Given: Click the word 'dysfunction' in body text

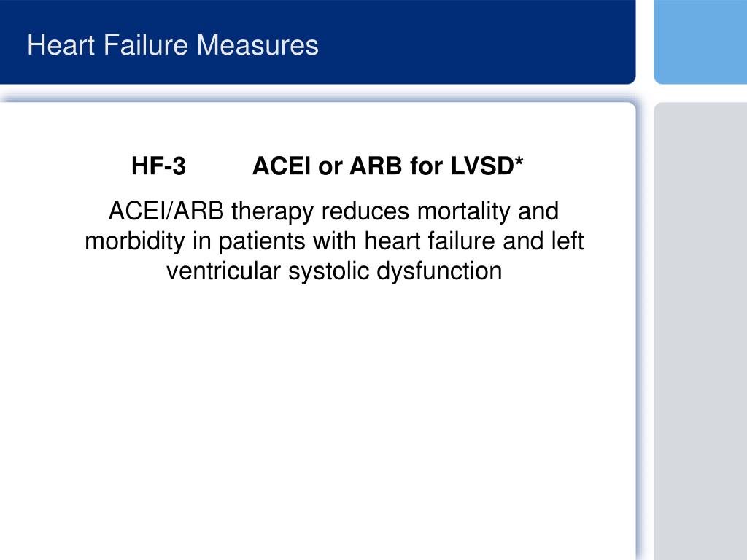Looking at the screenshot, I should (x=439, y=271).
